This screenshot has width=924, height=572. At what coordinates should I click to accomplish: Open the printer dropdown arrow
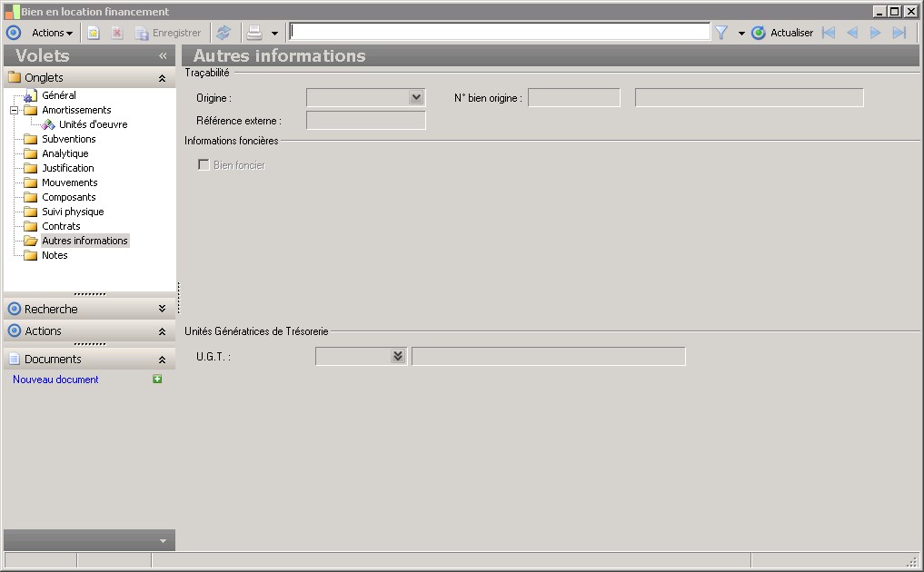(x=274, y=34)
